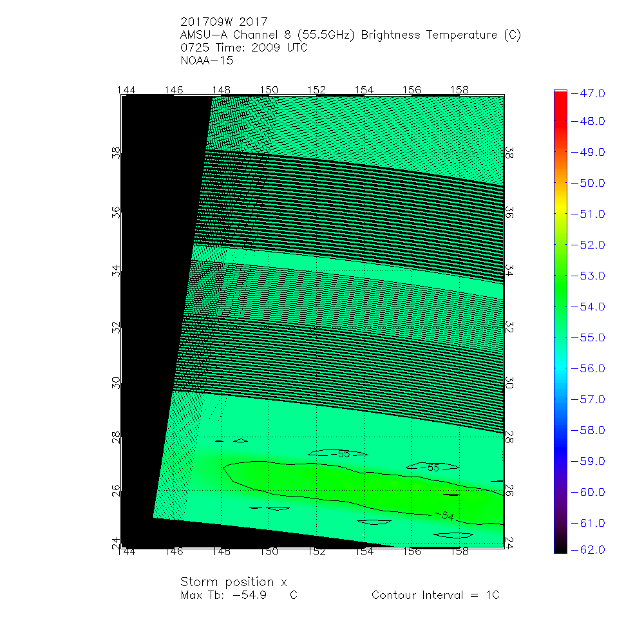Click the NOAA-15 satellite label
The height and width of the screenshot is (644, 644).
pyautogui.click(x=207, y=61)
